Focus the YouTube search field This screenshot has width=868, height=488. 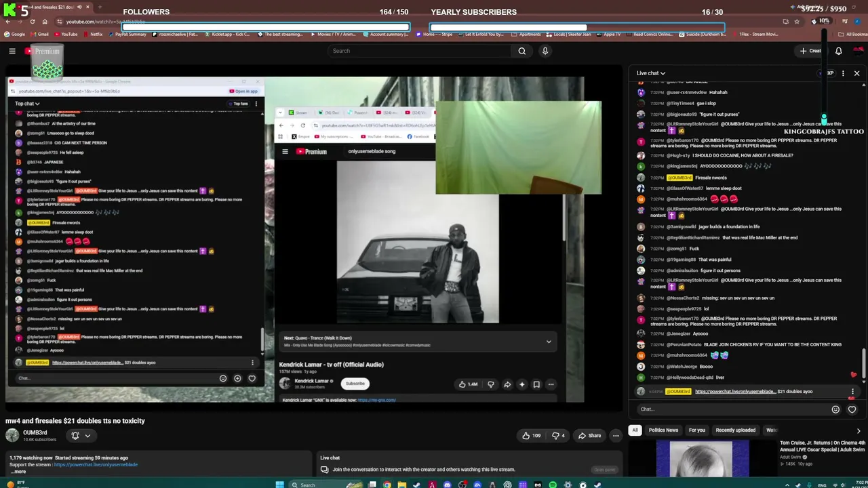point(420,51)
